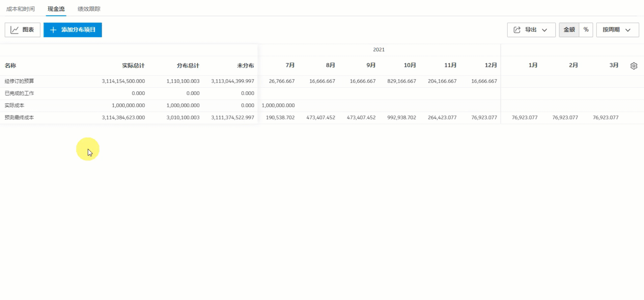Image resolution: width=644 pixels, height=300 pixels.
Task: Click the 图表 button to view chart
Action: point(22,29)
